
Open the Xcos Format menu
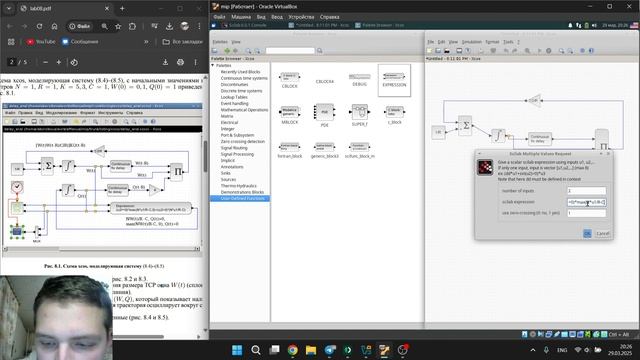[492, 42]
